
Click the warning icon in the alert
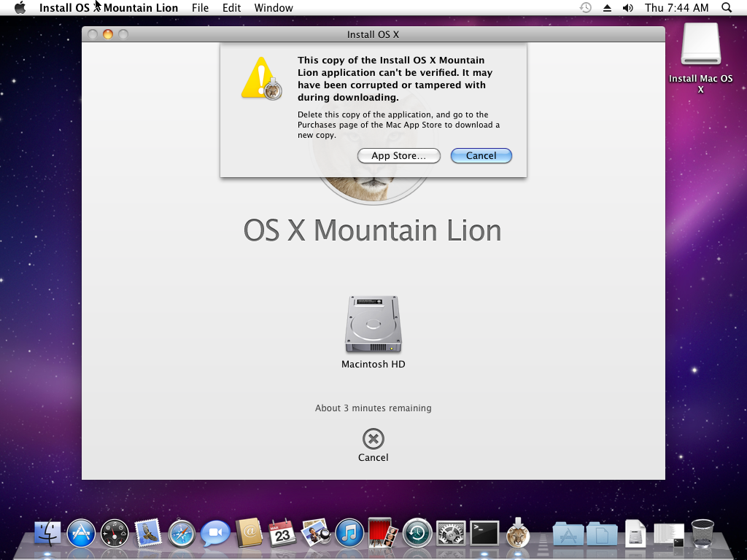pos(262,78)
